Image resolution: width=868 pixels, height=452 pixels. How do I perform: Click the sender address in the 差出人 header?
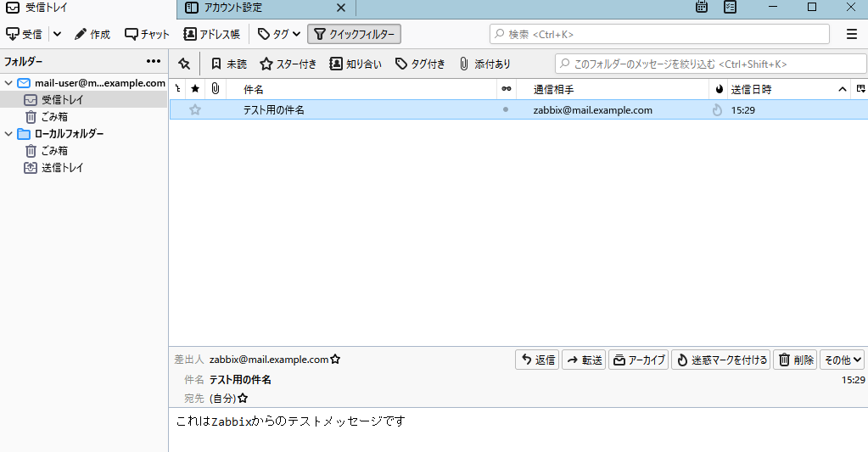point(268,360)
